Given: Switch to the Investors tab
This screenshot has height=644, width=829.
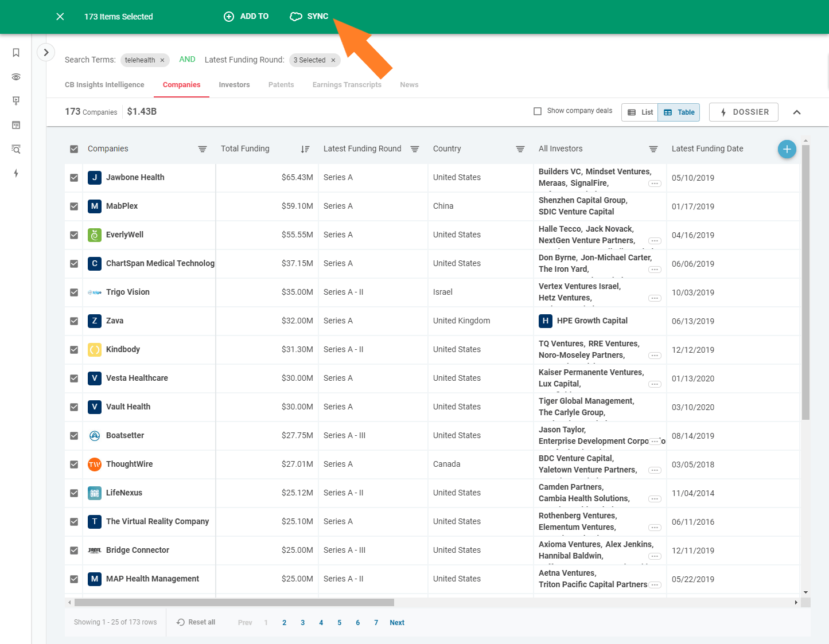Looking at the screenshot, I should [x=234, y=85].
